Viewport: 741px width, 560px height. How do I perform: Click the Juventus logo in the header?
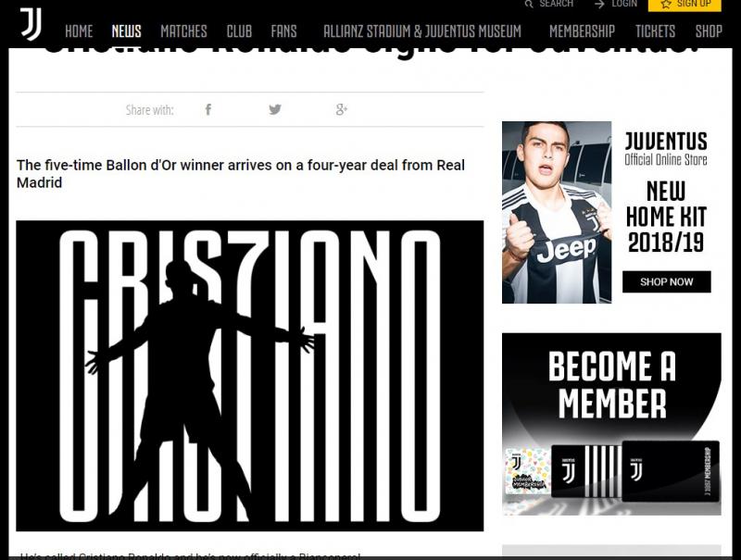tap(31, 24)
